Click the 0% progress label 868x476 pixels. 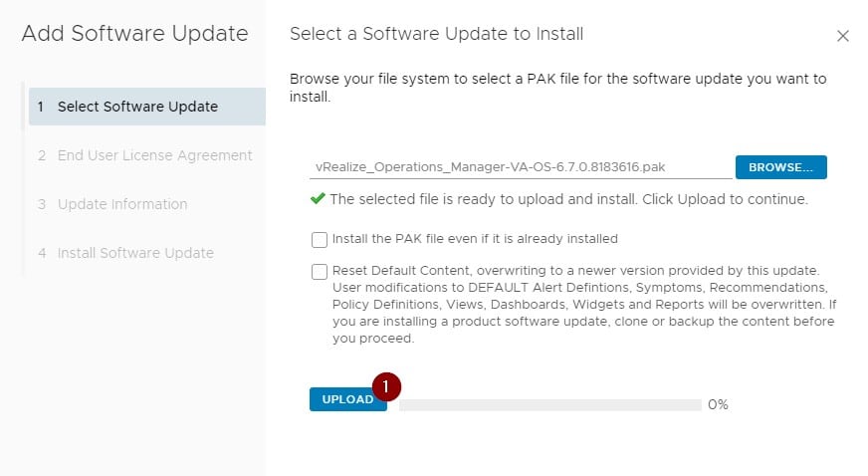(x=718, y=405)
